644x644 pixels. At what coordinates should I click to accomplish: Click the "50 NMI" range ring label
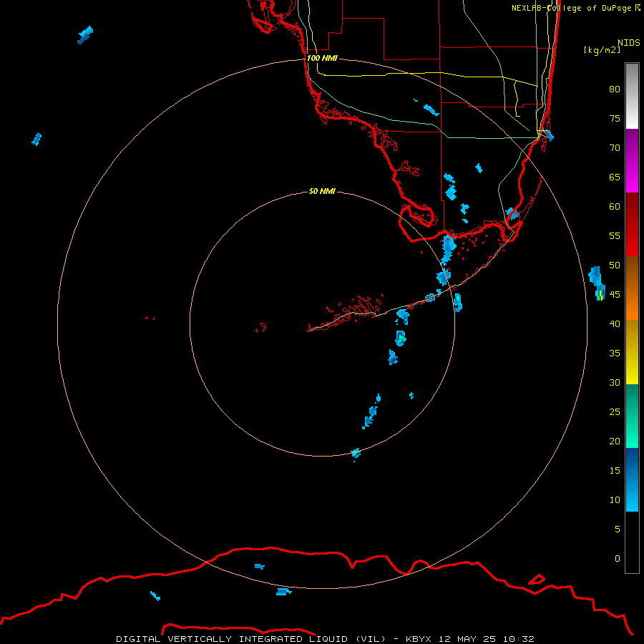click(x=322, y=191)
